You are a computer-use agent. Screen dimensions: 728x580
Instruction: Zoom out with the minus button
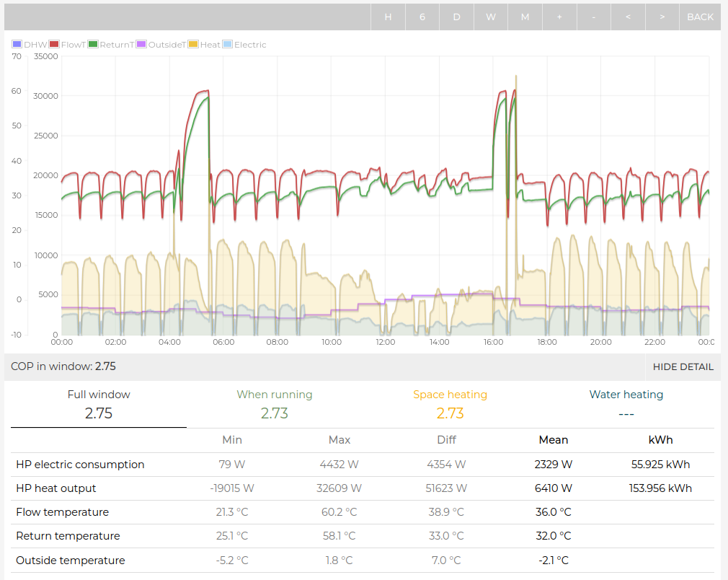click(594, 17)
